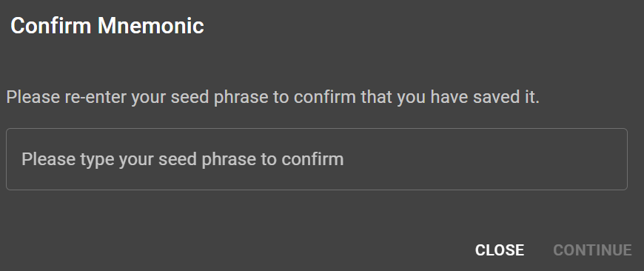
Task: Focus the 'Please type your seed phrase' box
Action: pyautogui.click(x=317, y=159)
